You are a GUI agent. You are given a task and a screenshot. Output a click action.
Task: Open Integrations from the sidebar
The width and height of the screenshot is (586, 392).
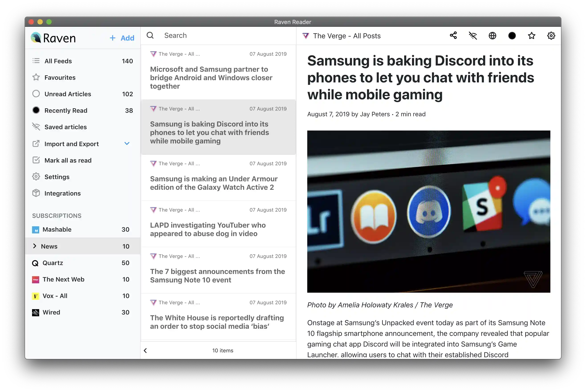pos(63,193)
